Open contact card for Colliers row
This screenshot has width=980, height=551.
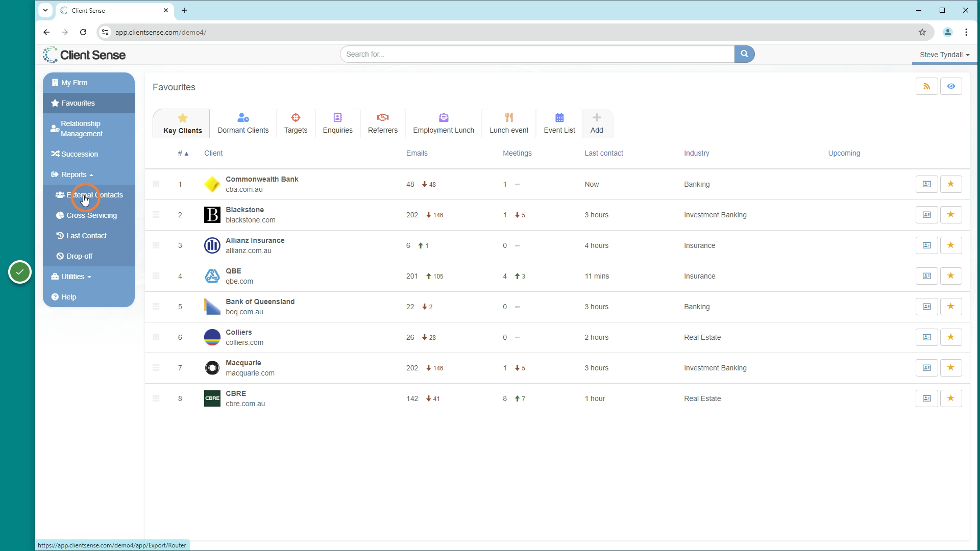tap(927, 337)
